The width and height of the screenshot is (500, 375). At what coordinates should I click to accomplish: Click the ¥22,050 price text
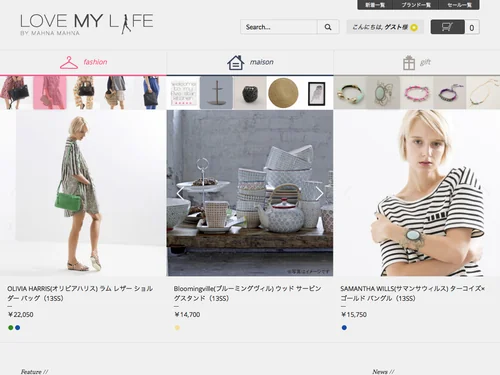pos(20,315)
